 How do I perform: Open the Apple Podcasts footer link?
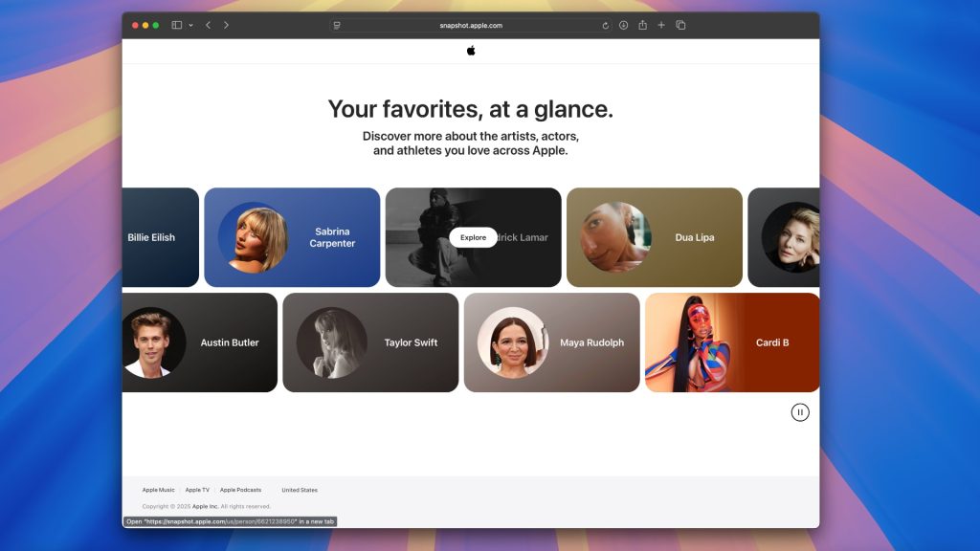[x=240, y=490]
